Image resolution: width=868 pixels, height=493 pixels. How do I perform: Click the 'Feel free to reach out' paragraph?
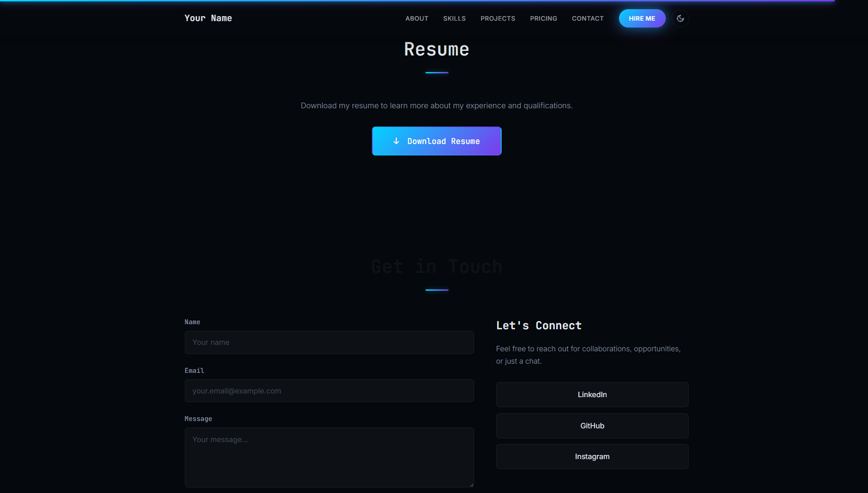point(588,355)
